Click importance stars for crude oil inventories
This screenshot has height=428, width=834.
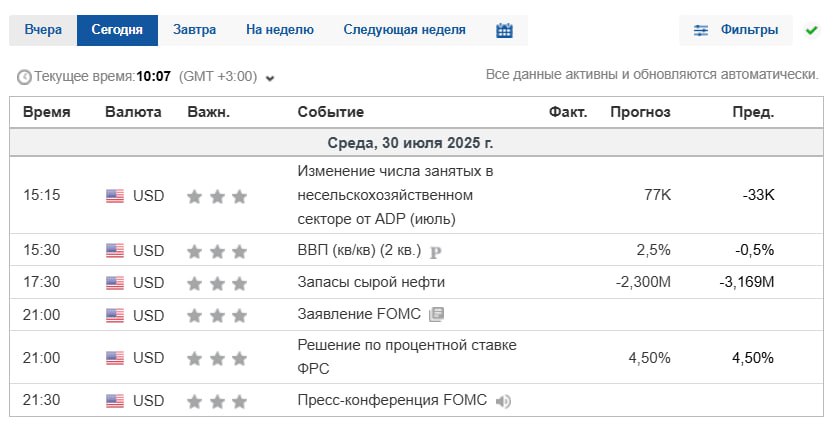(217, 284)
